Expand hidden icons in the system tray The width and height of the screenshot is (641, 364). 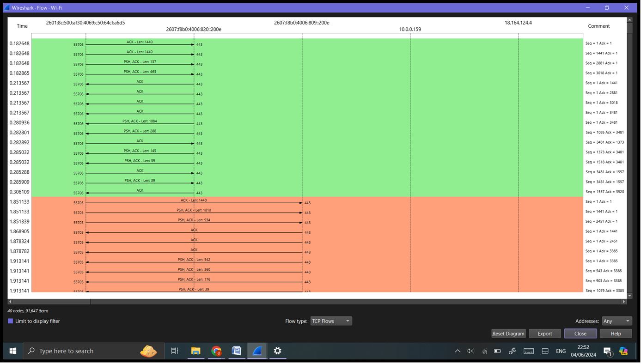tap(457, 351)
